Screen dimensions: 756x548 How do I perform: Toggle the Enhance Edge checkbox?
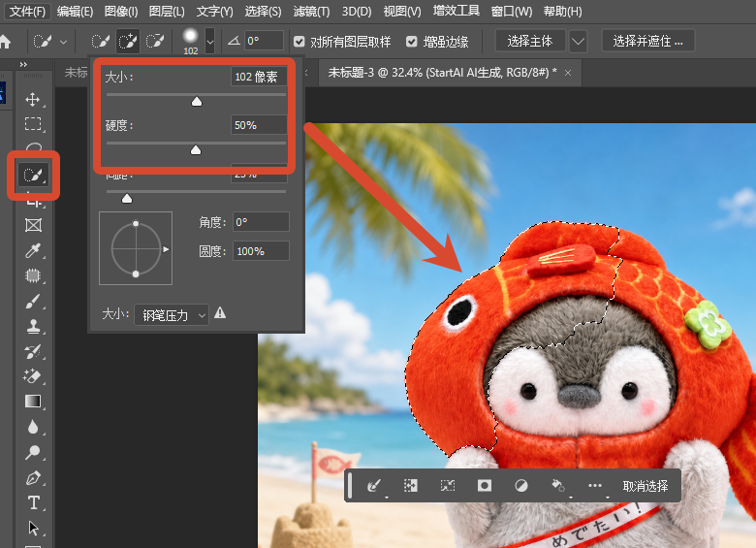(x=411, y=42)
